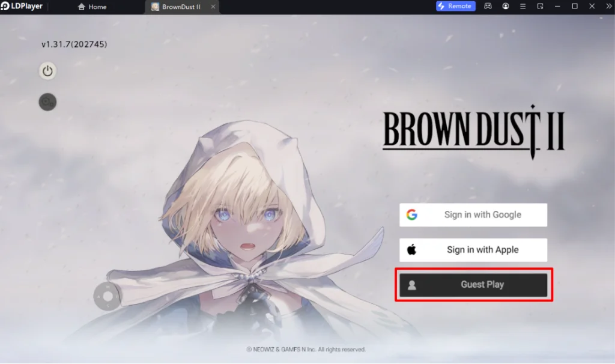Sign in with Google

pos(473,214)
